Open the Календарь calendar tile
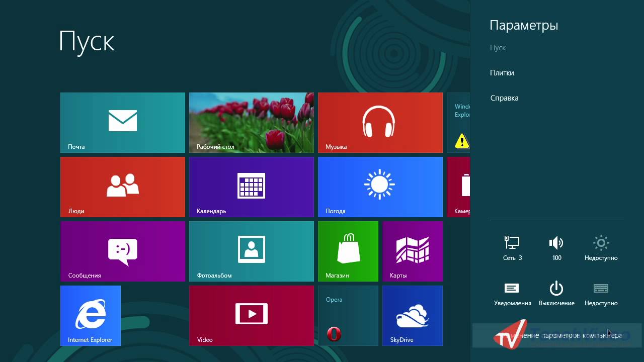The height and width of the screenshot is (362, 644). (252, 187)
